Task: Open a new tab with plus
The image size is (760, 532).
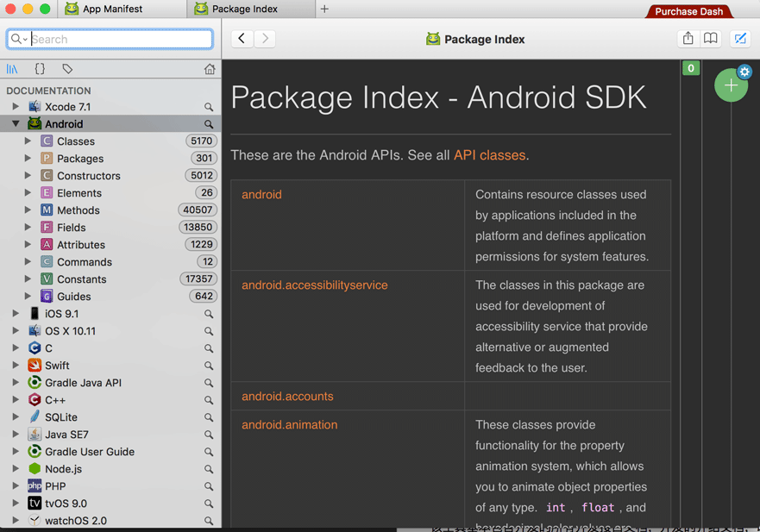Action: click(324, 9)
